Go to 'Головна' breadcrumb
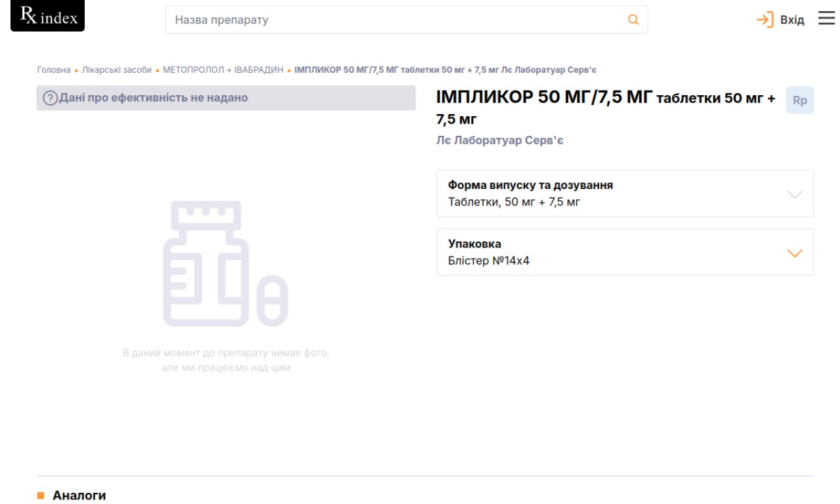Image resolution: width=840 pixels, height=504 pixels. click(x=54, y=70)
